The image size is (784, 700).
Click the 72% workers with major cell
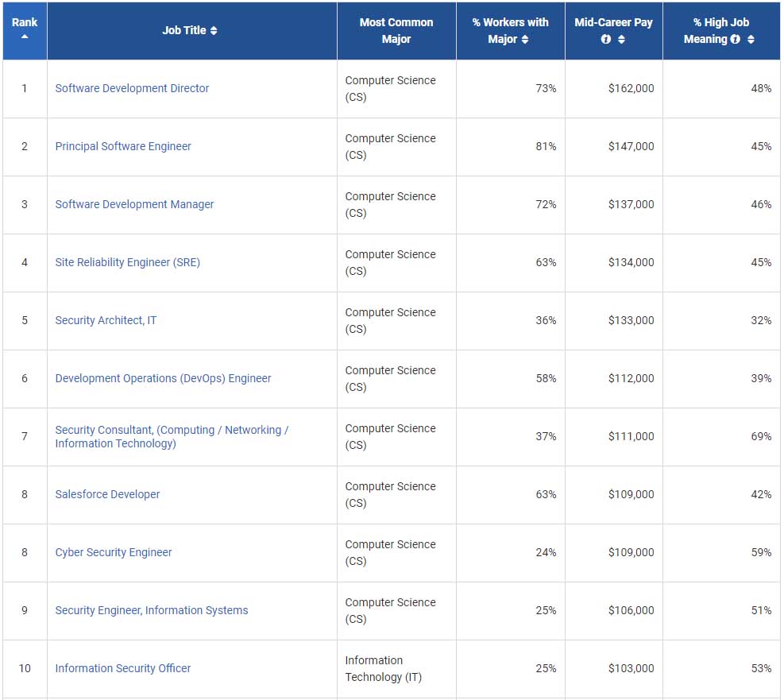(x=511, y=204)
